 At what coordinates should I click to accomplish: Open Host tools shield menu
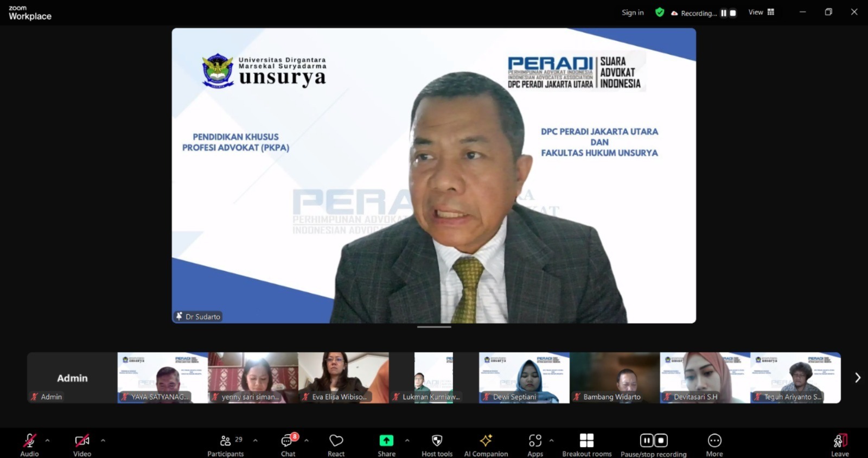(x=437, y=444)
